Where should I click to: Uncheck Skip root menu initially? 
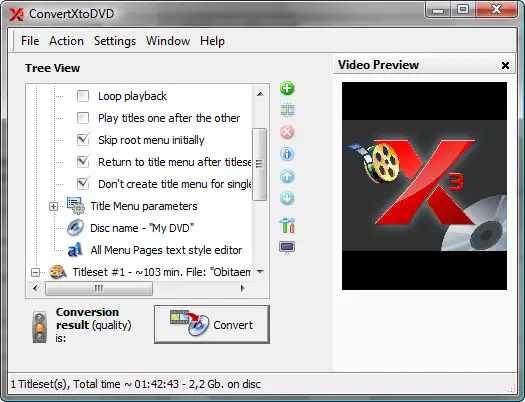point(83,140)
